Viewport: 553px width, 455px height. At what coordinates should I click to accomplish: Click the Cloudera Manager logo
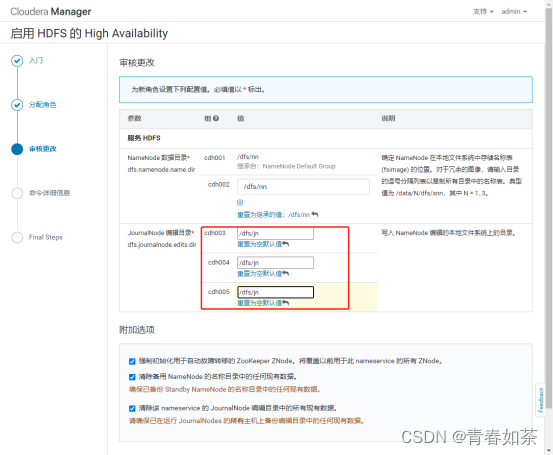click(51, 12)
